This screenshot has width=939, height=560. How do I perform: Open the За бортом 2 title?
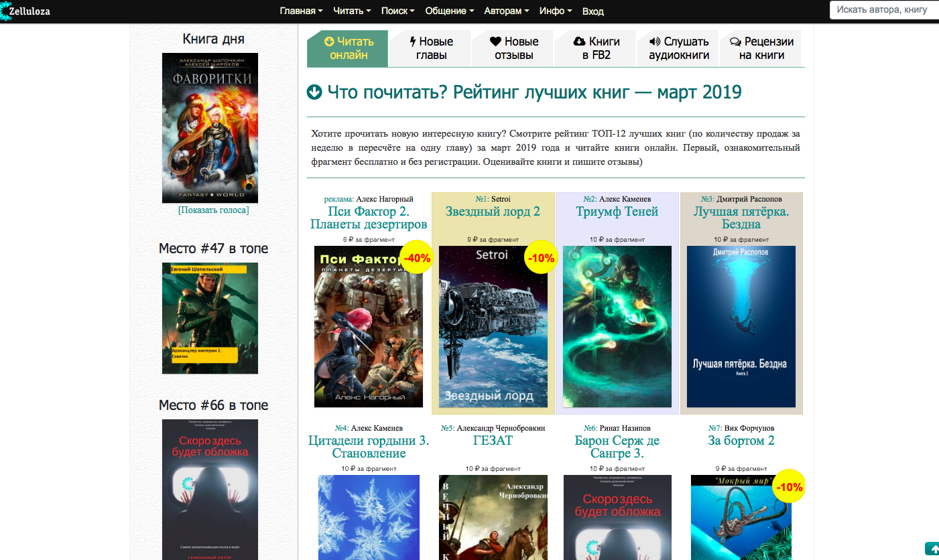coord(741,441)
